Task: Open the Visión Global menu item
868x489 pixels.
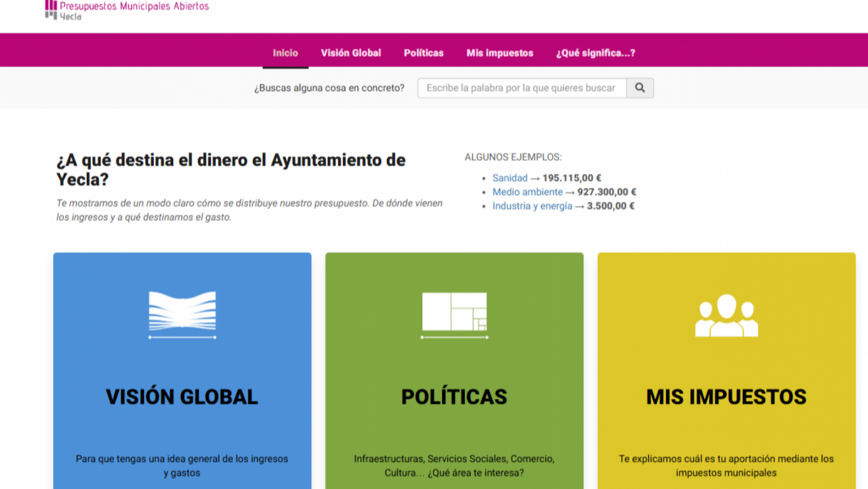Action: [x=351, y=53]
